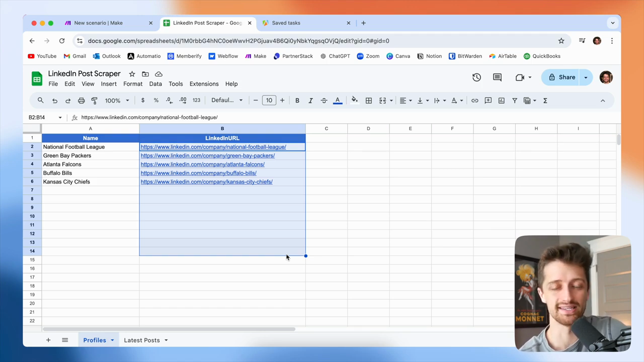Click the Merge cells icon
644x362 pixels.
(383, 101)
